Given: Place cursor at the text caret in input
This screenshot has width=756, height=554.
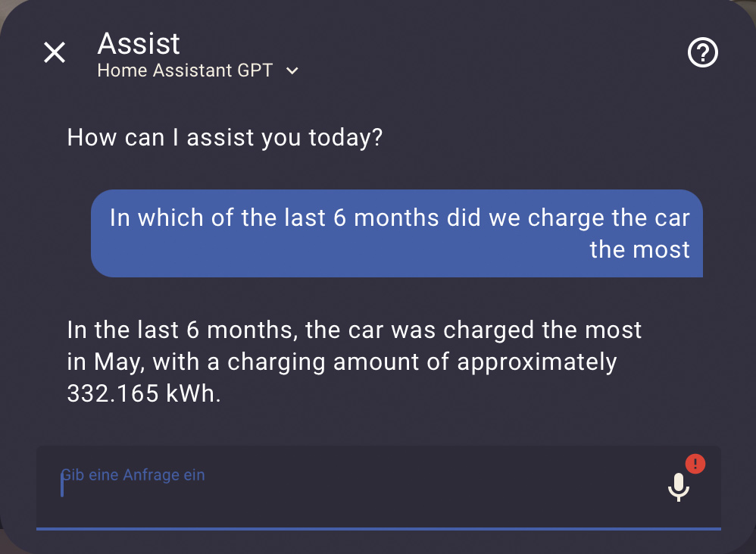Looking at the screenshot, I should [x=62, y=484].
